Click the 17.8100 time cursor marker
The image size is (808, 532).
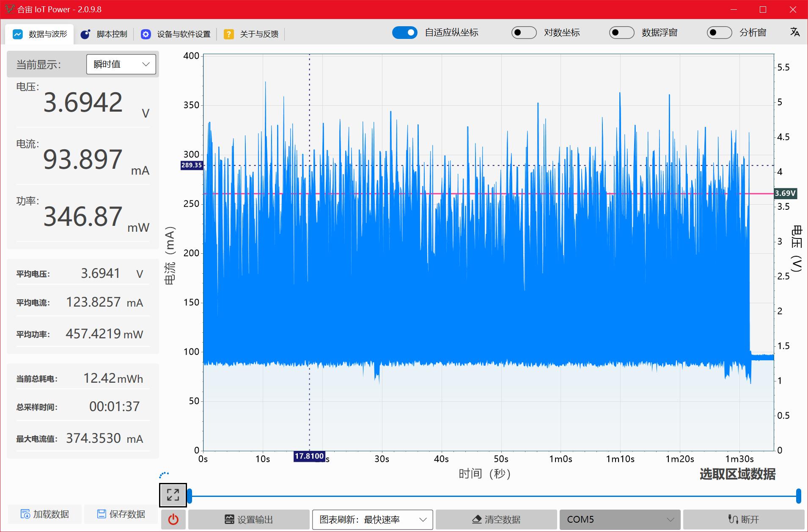click(309, 457)
